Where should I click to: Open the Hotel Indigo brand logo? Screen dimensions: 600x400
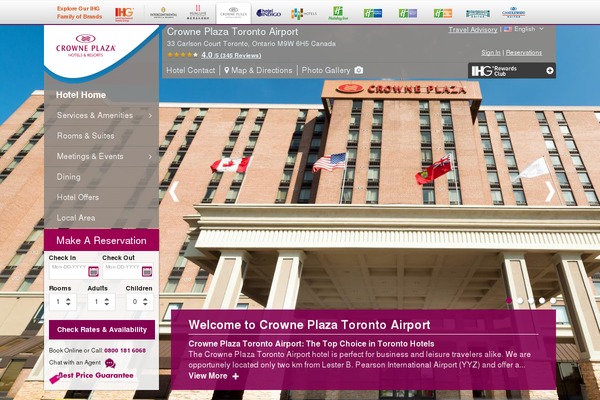(x=268, y=13)
